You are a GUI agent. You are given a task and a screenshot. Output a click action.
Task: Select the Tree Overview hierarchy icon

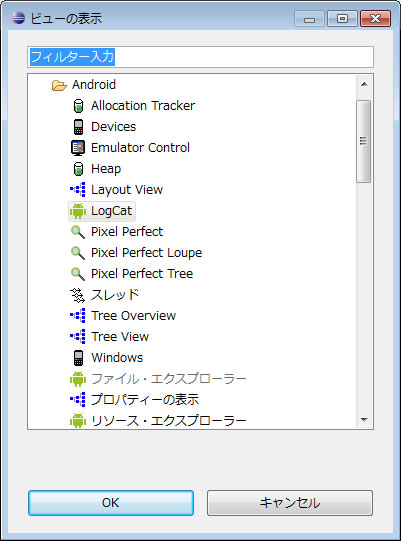point(78,316)
